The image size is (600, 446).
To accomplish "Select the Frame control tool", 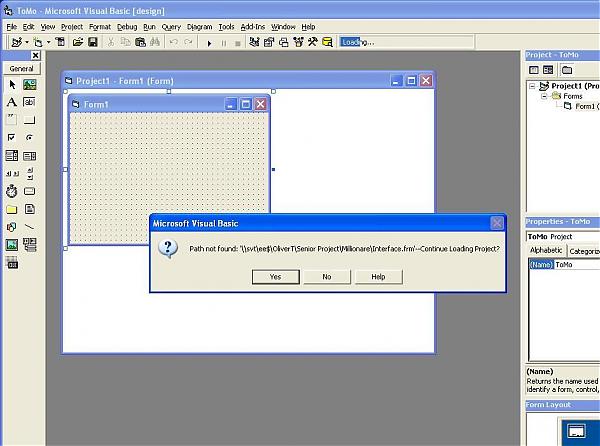I will click(x=12, y=120).
